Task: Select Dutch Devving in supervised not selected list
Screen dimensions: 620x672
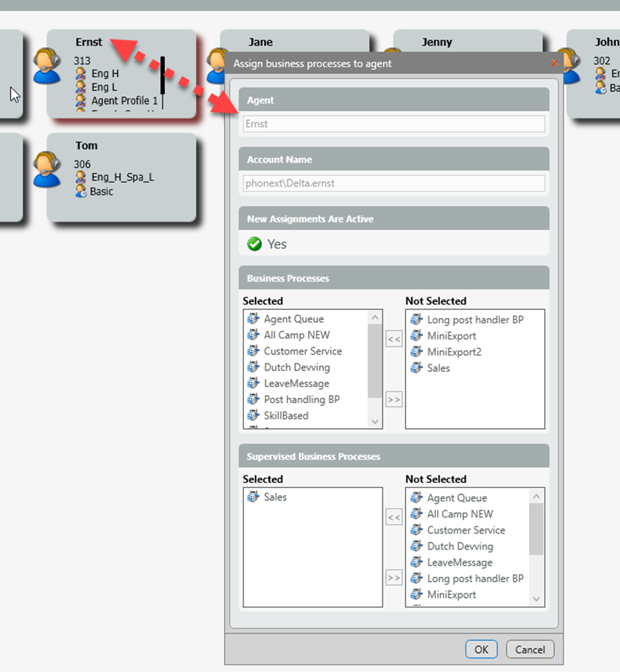Action: click(x=460, y=546)
